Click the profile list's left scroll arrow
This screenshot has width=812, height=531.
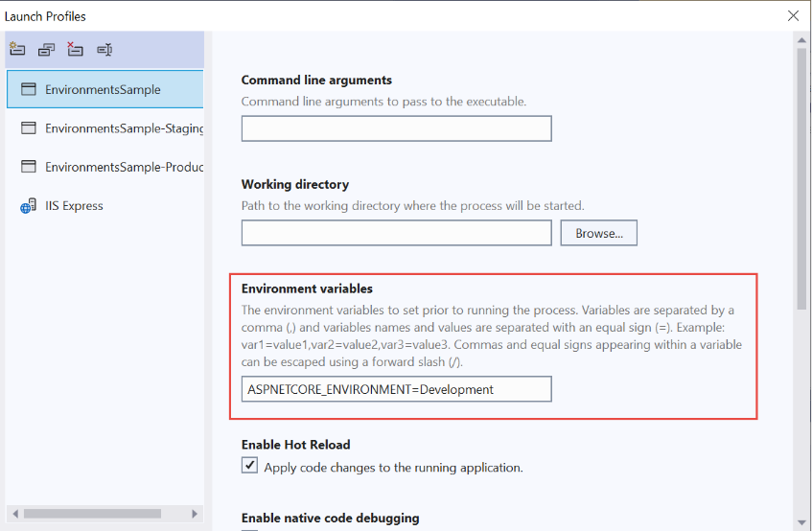point(15,514)
